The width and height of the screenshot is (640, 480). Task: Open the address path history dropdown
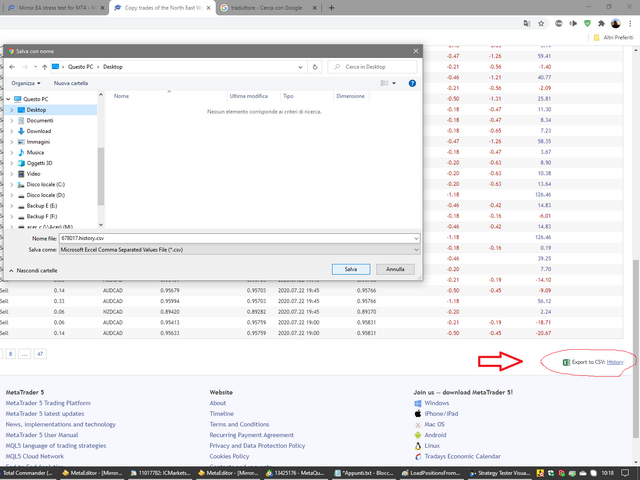[300, 67]
